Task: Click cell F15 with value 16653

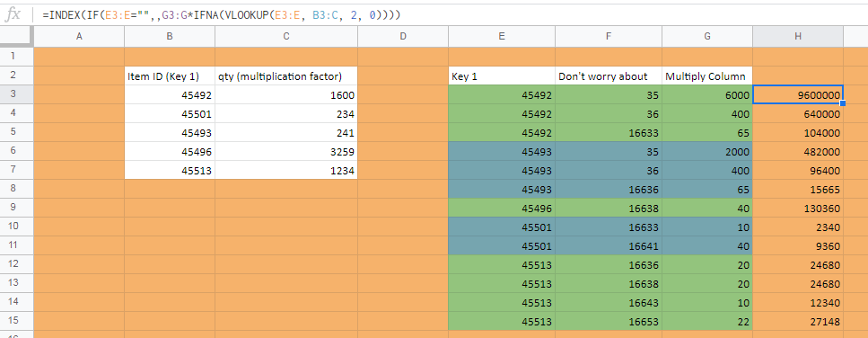Action: coord(609,321)
